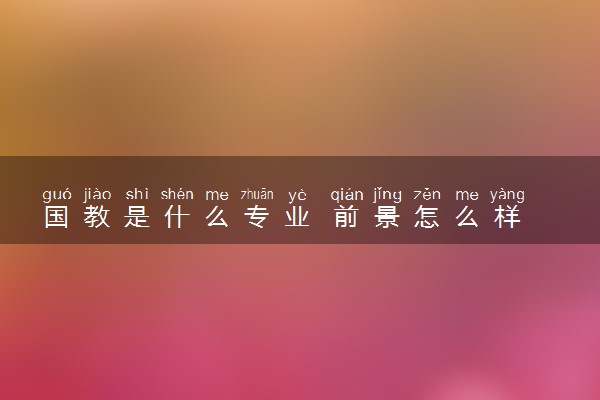
Task: Click the Chinese character 怎
Action: 427,217
